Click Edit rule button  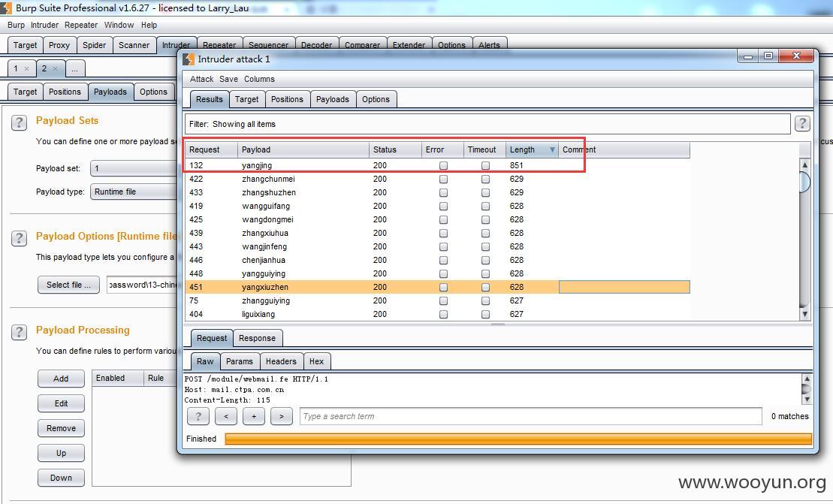click(x=61, y=403)
